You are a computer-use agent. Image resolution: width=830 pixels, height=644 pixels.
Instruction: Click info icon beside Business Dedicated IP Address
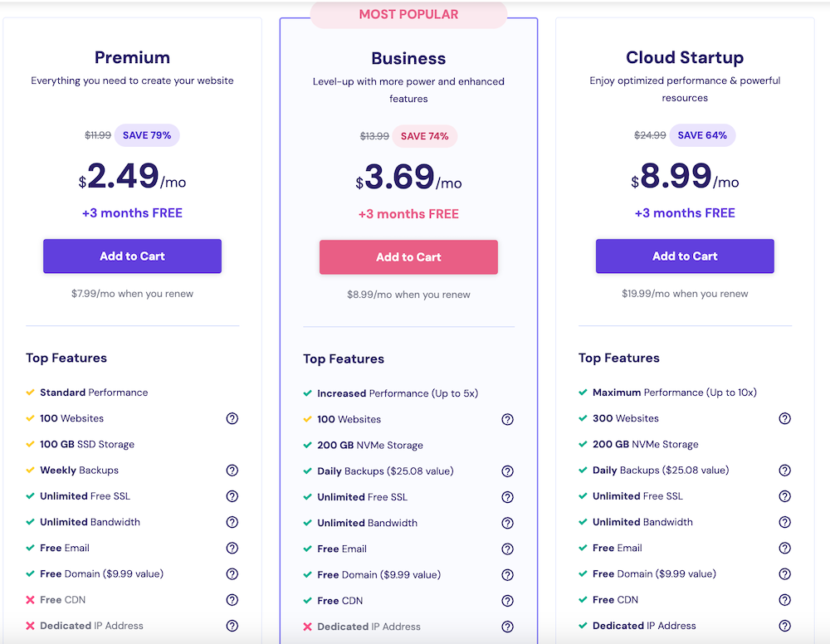click(508, 627)
